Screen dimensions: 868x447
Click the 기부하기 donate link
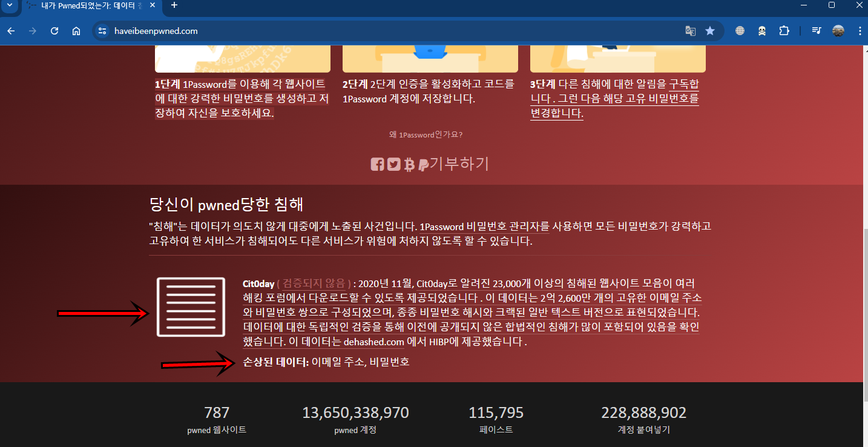click(x=459, y=164)
